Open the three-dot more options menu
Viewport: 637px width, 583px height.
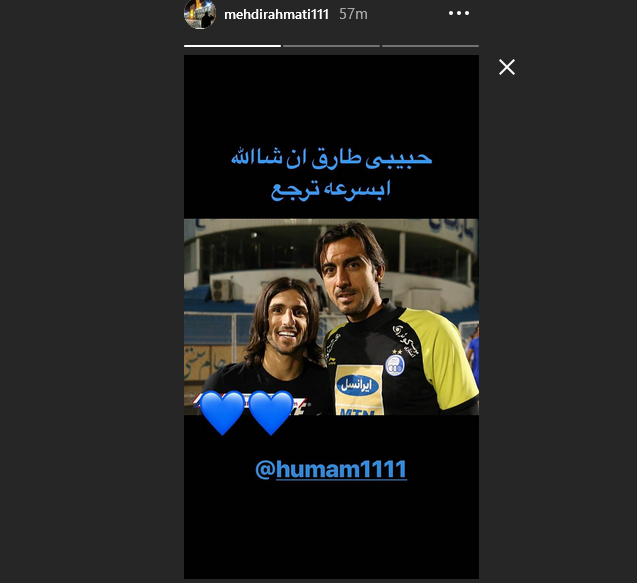point(459,13)
